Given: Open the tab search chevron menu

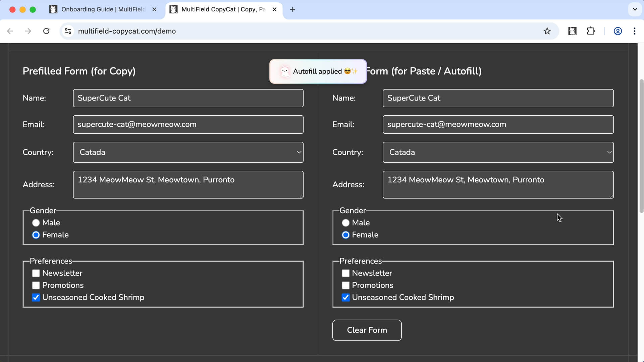Looking at the screenshot, I should (x=635, y=9).
